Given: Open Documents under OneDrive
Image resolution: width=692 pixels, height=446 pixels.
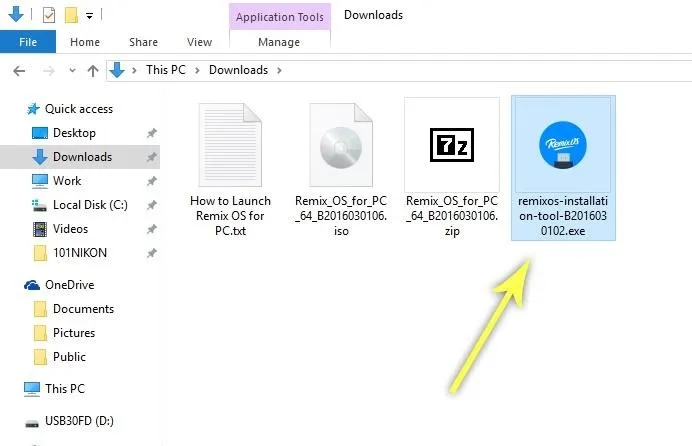Looking at the screenshot, I should [83, 308].
